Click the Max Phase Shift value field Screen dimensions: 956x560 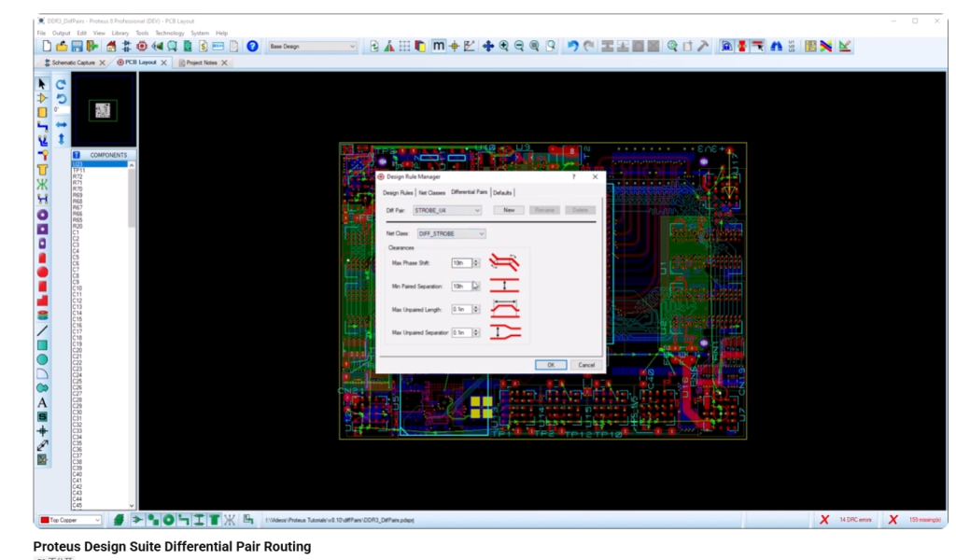461,263
